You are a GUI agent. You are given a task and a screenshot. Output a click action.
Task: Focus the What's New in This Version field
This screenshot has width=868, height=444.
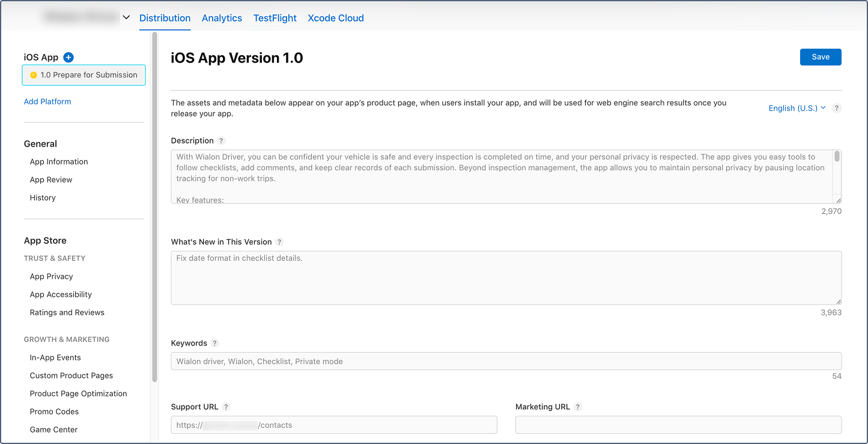(506, 278)
